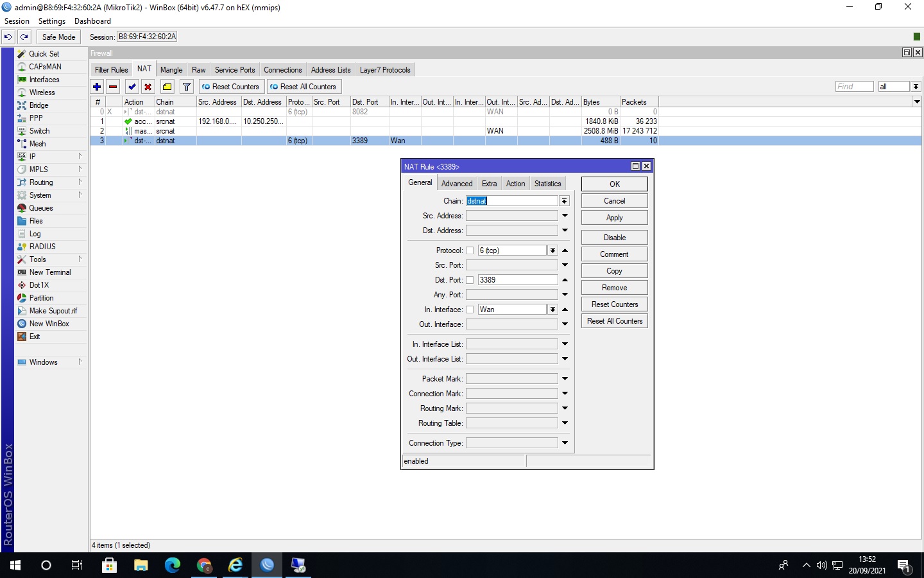
Task: Open RADIUS in sidebar
Action: [x=42, y=247]
